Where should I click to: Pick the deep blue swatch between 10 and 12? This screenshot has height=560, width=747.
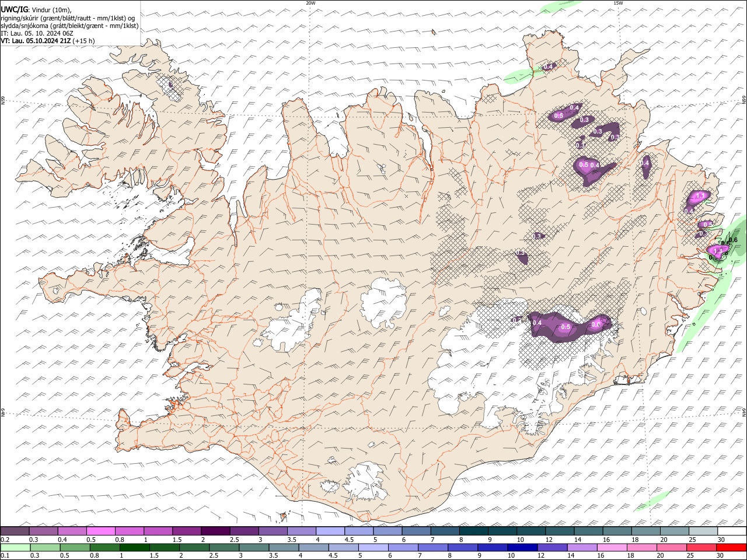tap(522, 547)
